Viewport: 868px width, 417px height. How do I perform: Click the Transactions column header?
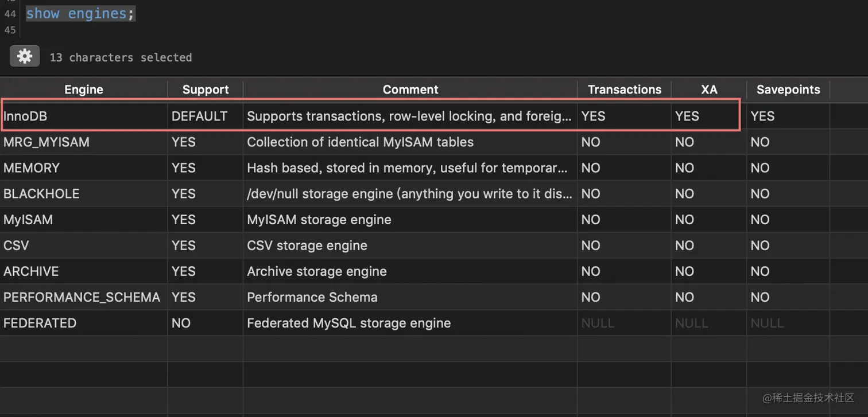[x=625, y=89]
